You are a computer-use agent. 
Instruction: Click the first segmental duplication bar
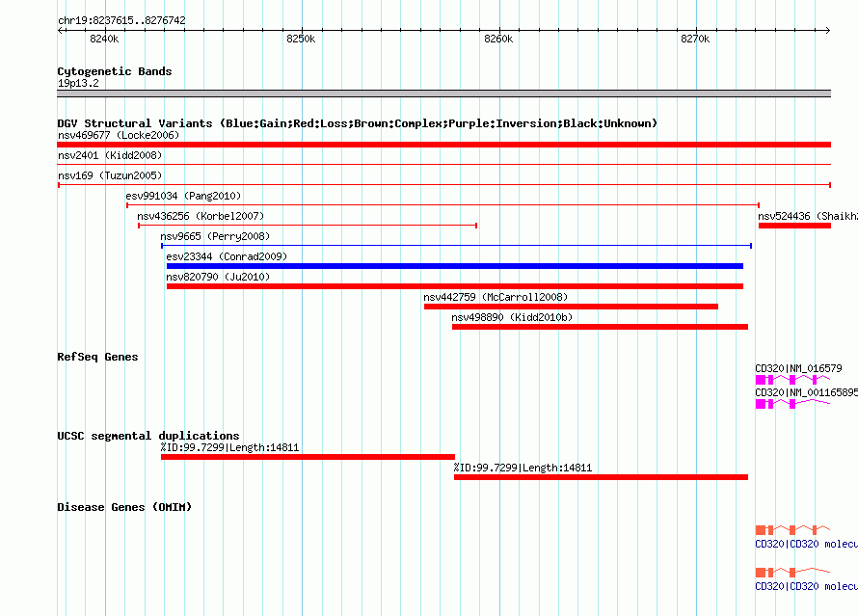point(308,457)
